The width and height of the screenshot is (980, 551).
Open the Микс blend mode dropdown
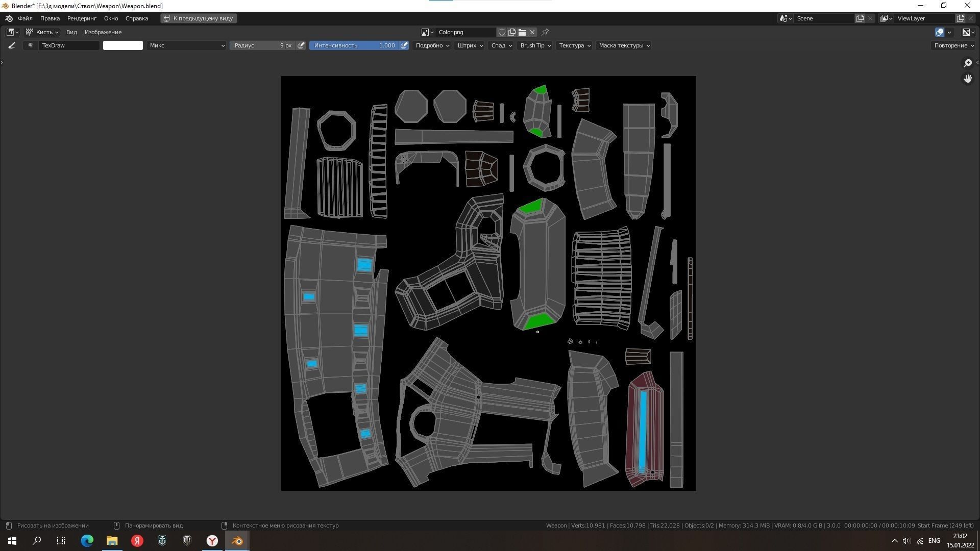tap(187, 45)
